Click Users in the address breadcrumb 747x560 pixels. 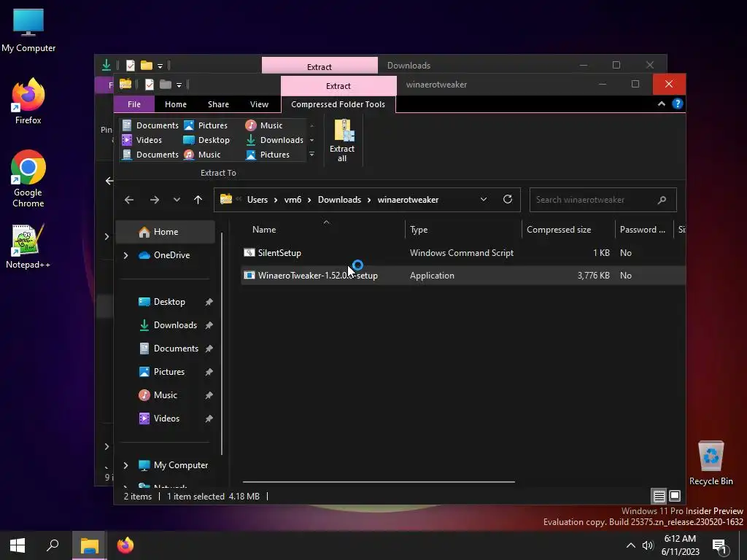click(x=258, y=200)
